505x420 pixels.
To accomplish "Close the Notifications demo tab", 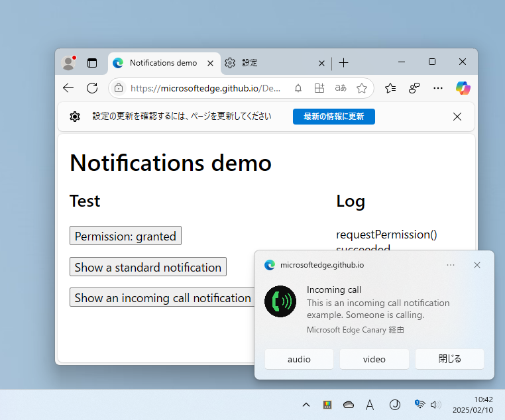I will pos(210,63).
